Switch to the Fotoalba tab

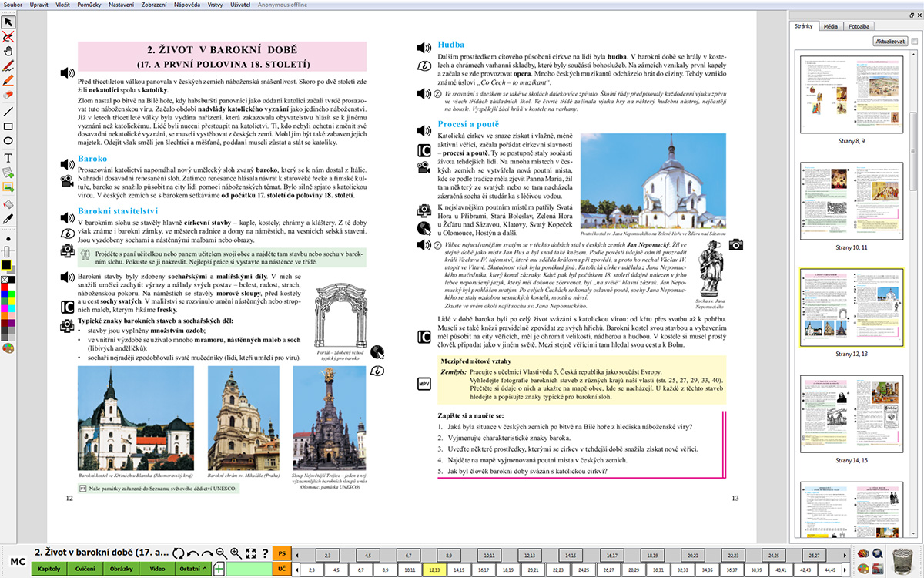click(859, 25)
